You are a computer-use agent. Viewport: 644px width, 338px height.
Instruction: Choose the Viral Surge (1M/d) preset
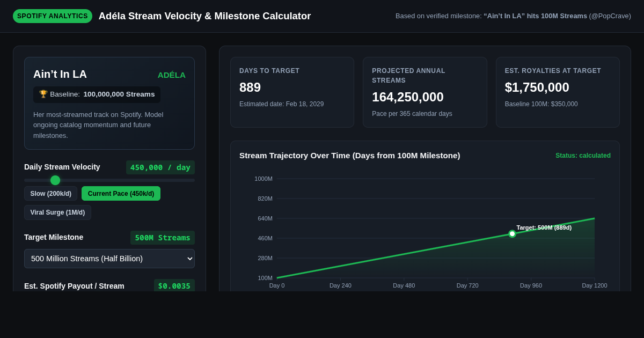[57, 212]
